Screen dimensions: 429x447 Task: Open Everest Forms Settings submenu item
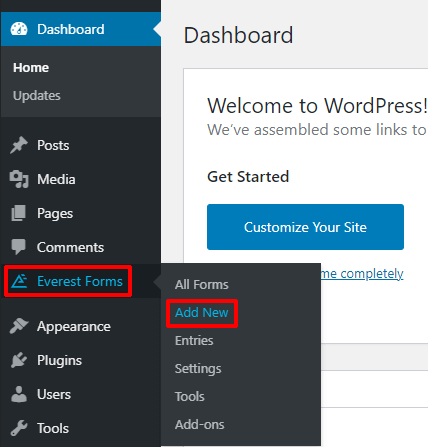pyautogui.click(x=198, y=369)
